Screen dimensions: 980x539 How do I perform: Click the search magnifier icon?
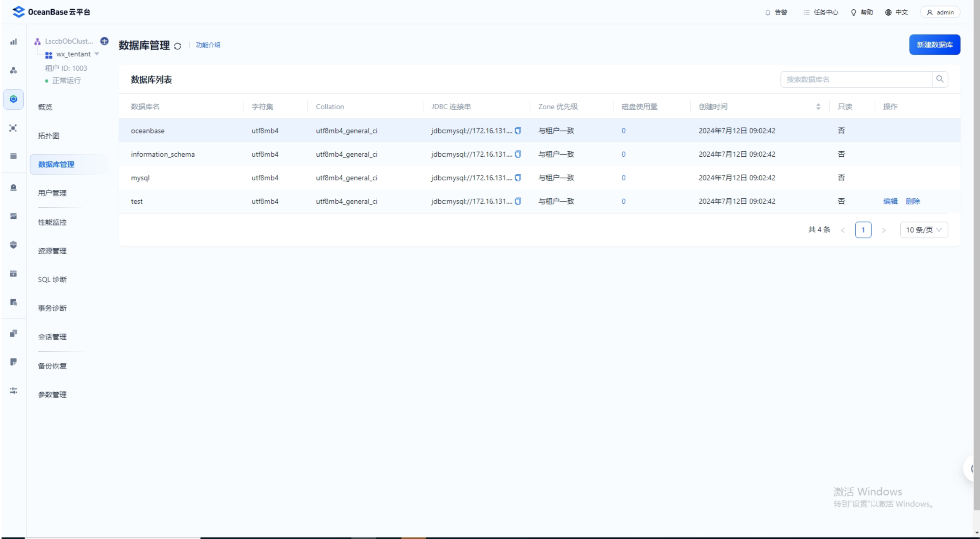coord(940,79)
